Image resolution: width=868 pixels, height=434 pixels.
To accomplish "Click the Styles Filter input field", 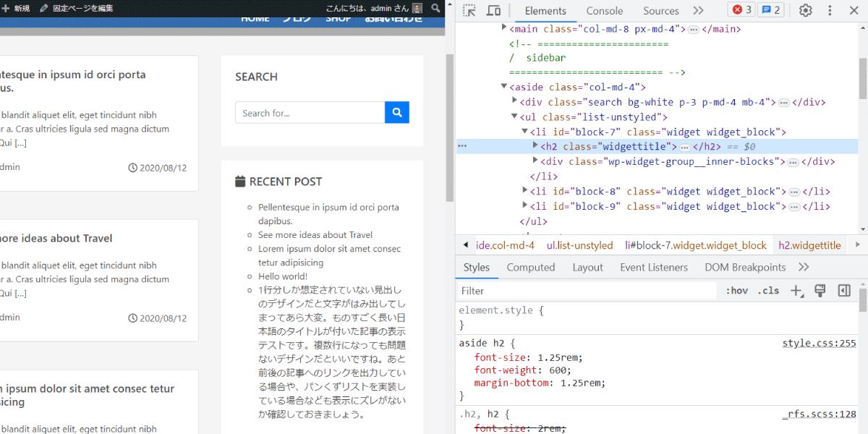I will [587, 291].
